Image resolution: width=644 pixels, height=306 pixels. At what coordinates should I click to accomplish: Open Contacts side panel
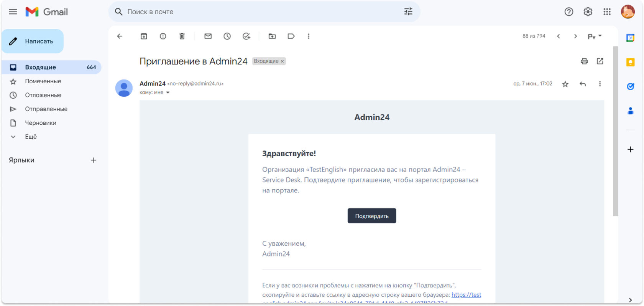coord(630,111)
